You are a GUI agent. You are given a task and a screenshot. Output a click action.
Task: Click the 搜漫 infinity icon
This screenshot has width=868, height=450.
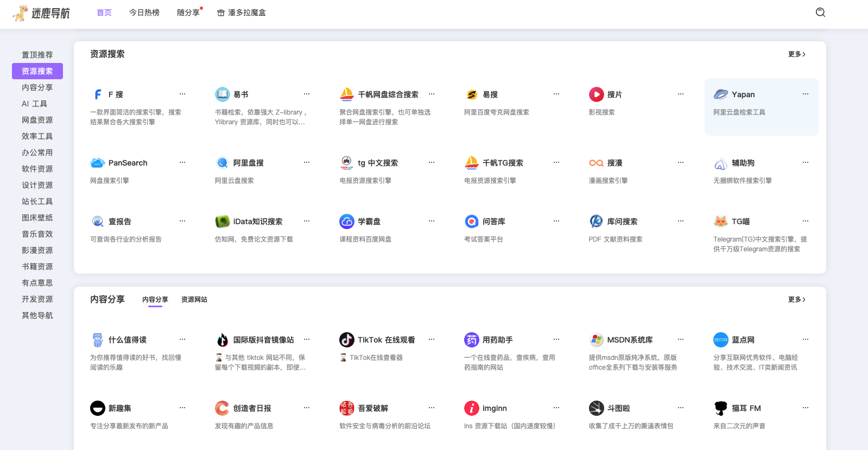coord(597,163)
